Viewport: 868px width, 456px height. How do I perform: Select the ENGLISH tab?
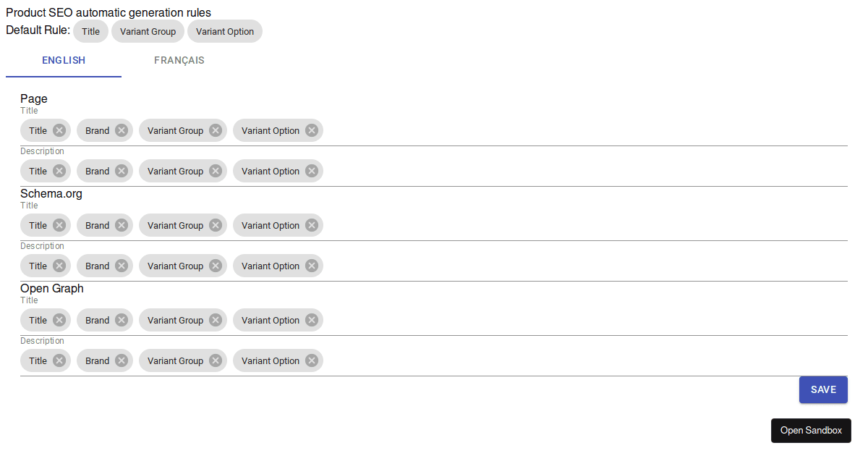pyautogui.click(x=63, y=61)
